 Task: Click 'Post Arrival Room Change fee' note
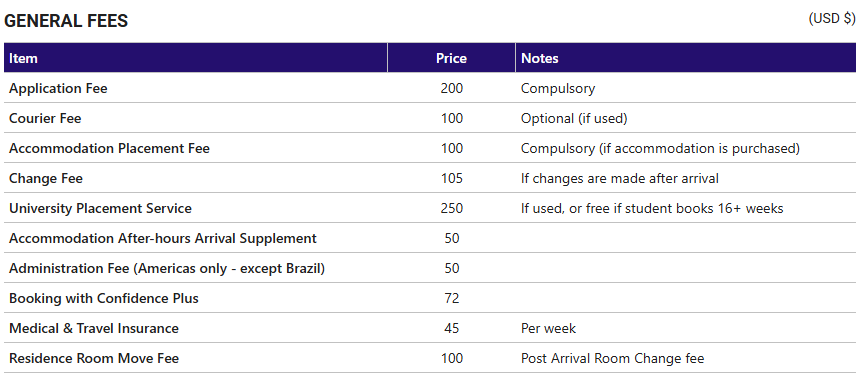point(613,358)
